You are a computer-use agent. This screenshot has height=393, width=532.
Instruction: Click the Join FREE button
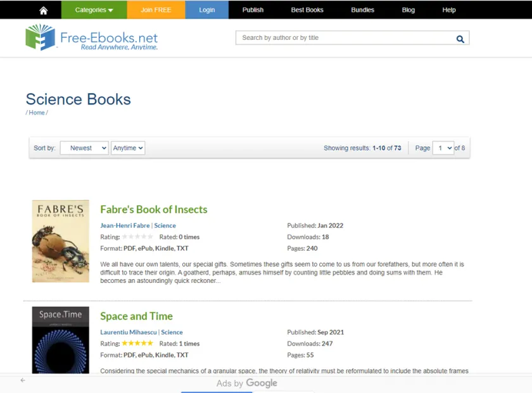pos(156,9)
